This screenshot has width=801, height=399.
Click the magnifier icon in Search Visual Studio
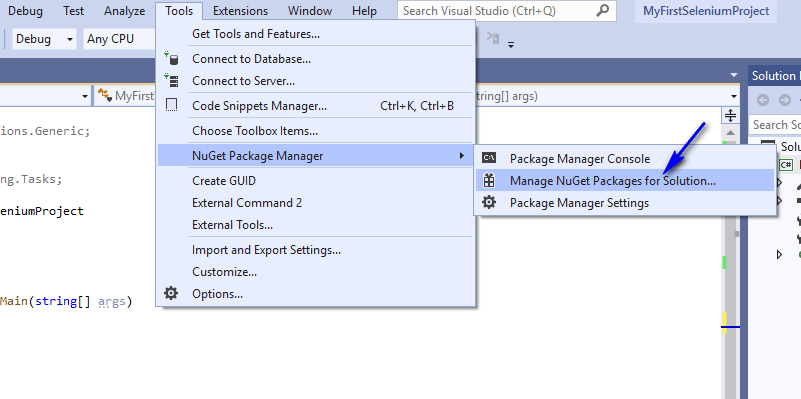coord(603,10)
